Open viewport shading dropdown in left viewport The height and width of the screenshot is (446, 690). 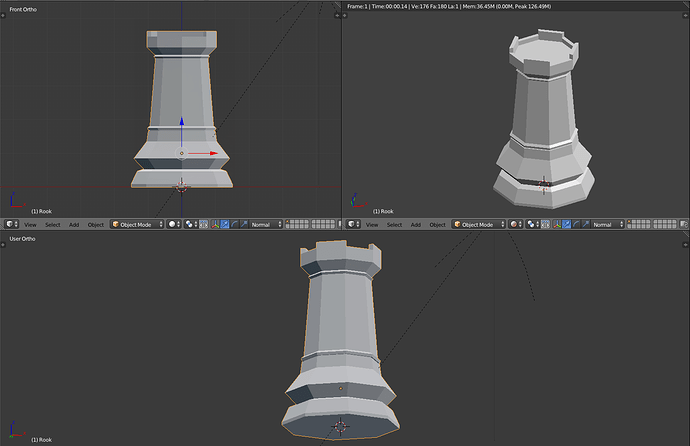[x=173, y=224]
